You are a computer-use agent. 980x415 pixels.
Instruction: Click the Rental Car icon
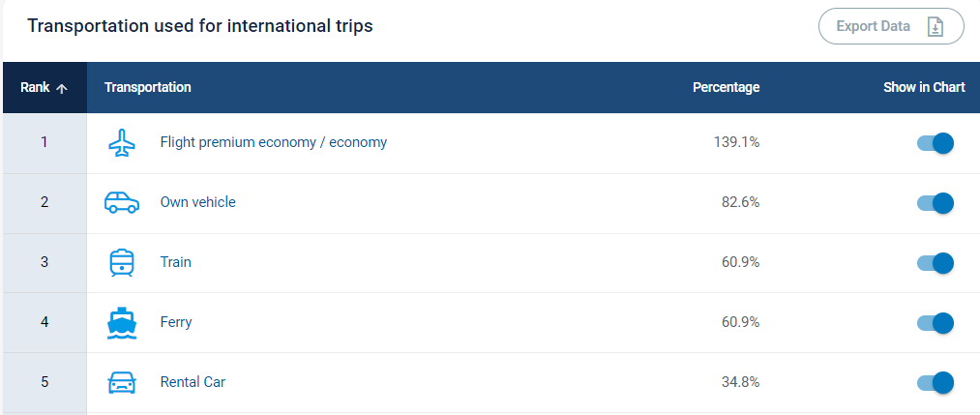[121, 382]
